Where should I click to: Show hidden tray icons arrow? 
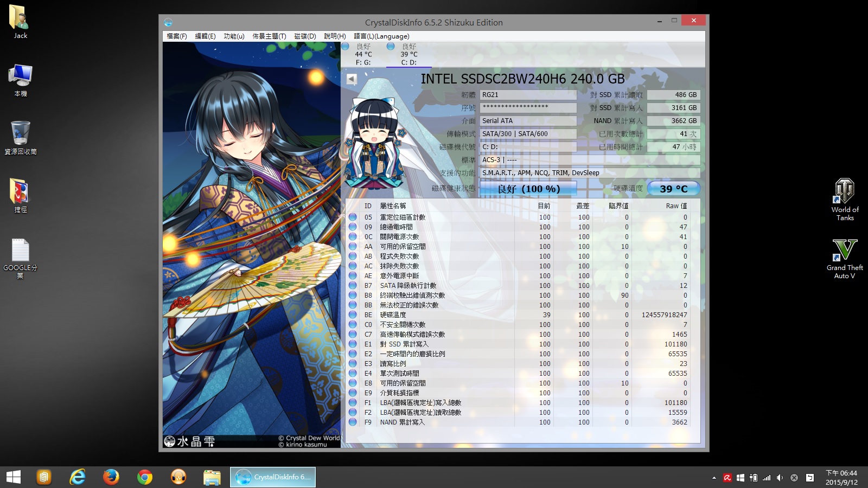click(714, 478)
